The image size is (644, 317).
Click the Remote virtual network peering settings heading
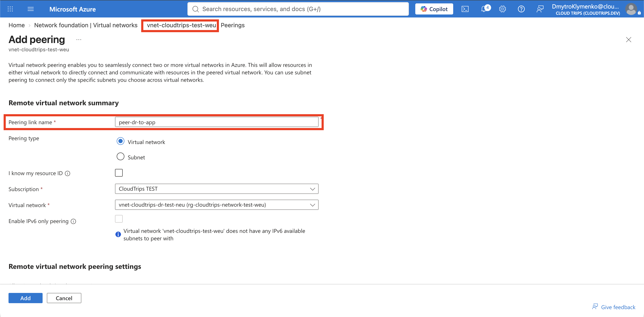[x=75, y=267]
